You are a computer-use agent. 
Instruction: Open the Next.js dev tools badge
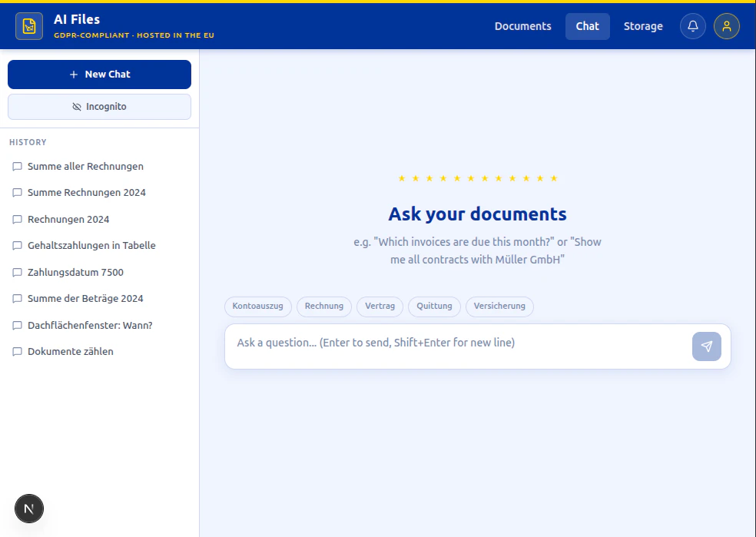29,509
